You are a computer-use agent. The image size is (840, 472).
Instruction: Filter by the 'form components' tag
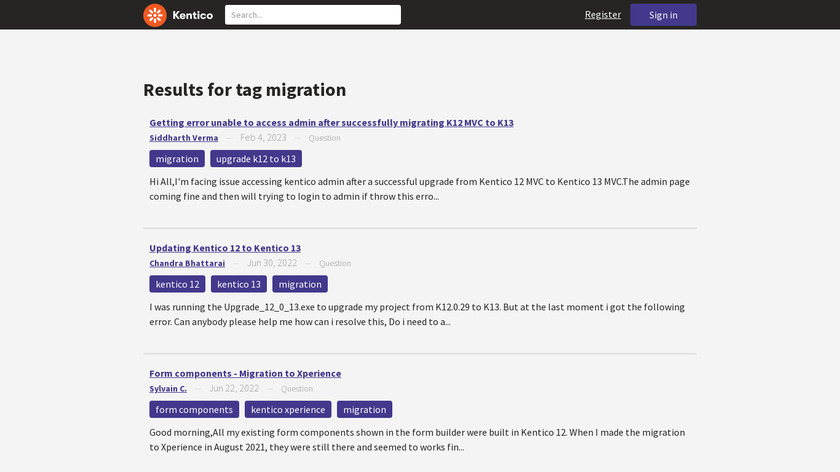[194, 409]
